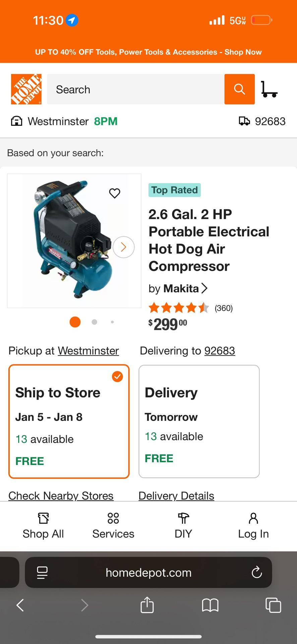The image size is (297, 644).
Task: Show second product image dot
Action: pos(95,322)
